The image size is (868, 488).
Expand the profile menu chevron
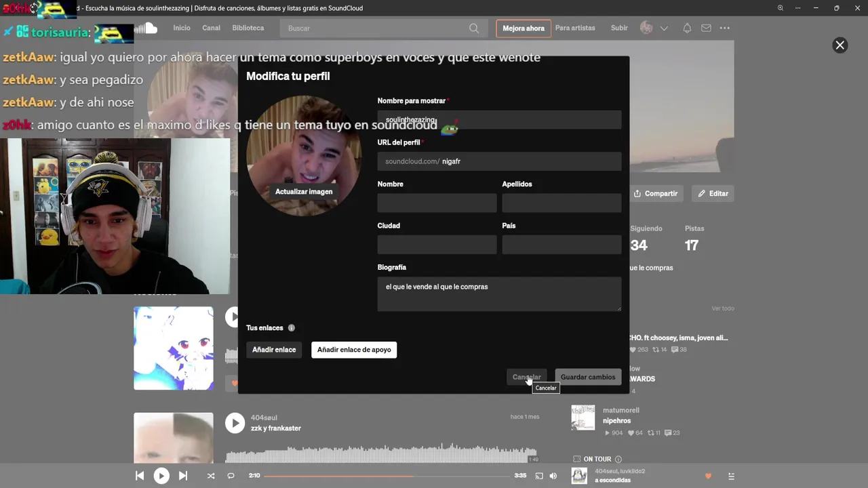pyautogui.click(x=664, y=28)
